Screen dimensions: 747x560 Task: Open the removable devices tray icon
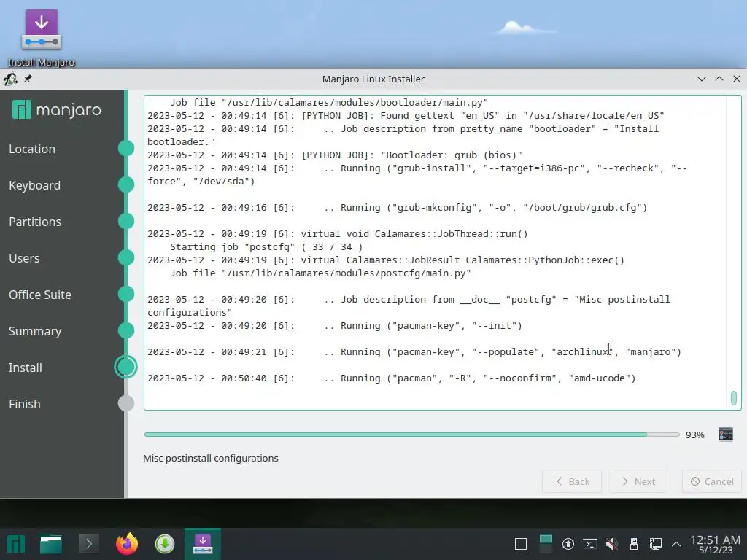pyautogui.click(x=634, y=544)
